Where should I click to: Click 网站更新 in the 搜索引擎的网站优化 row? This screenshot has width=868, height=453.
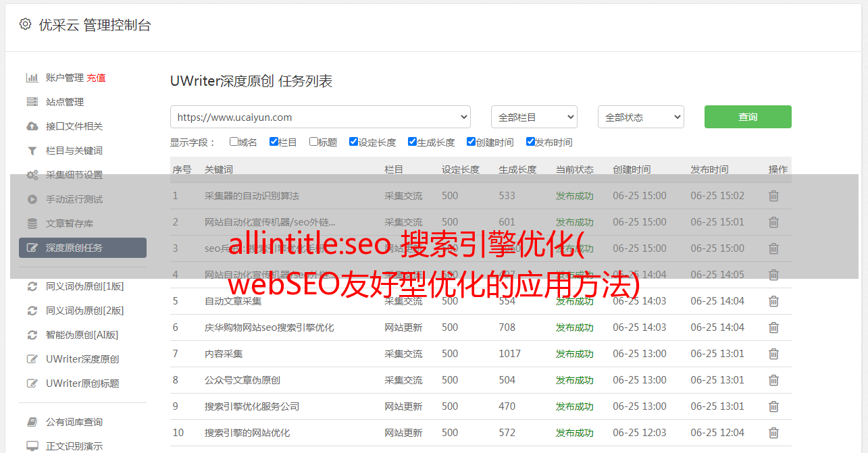(403, 433)
